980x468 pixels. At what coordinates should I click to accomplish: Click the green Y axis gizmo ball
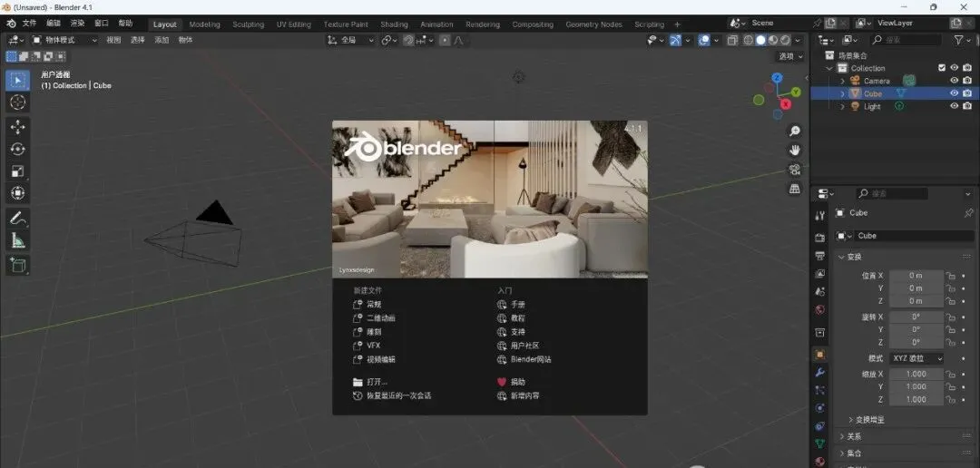(796, 92)
